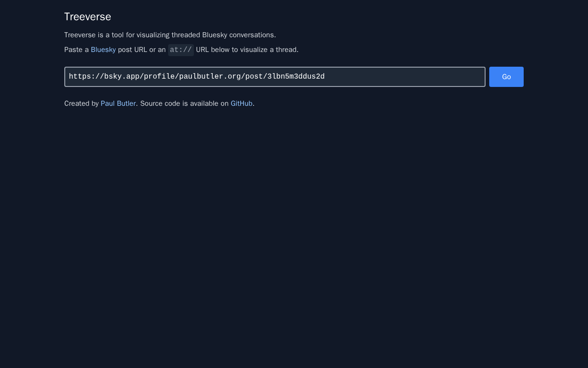
Task: Open the GitHub source code link
Action: pos(242,103)
